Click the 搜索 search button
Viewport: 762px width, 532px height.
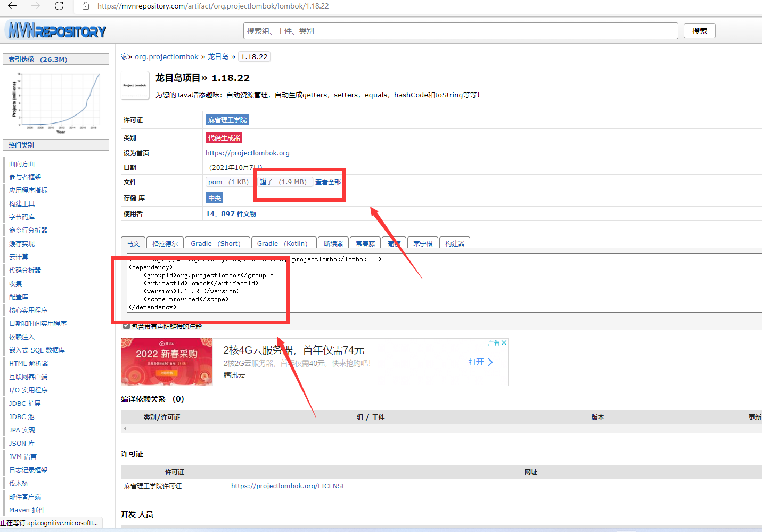(x=700, y=31)
